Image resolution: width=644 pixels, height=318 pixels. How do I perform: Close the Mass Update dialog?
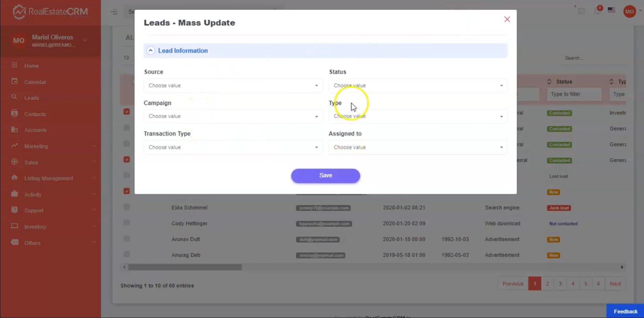point(507,19)
